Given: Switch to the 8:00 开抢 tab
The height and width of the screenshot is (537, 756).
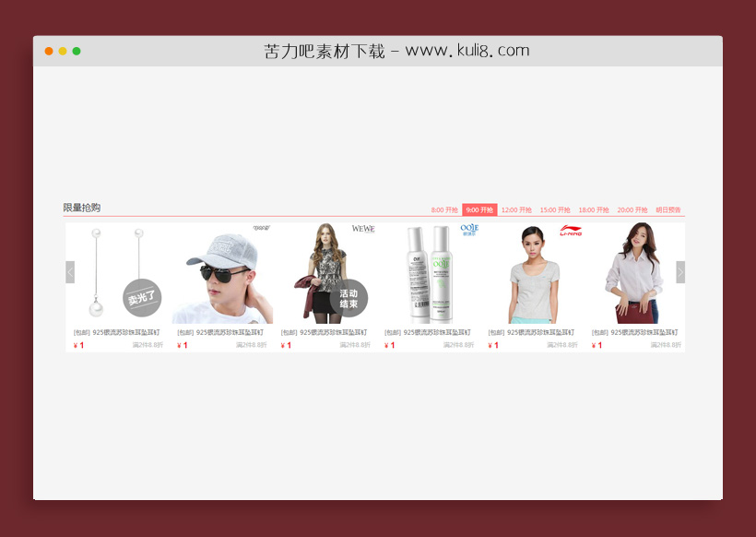Looking at the screenshot, I should (x=443, y=209).
